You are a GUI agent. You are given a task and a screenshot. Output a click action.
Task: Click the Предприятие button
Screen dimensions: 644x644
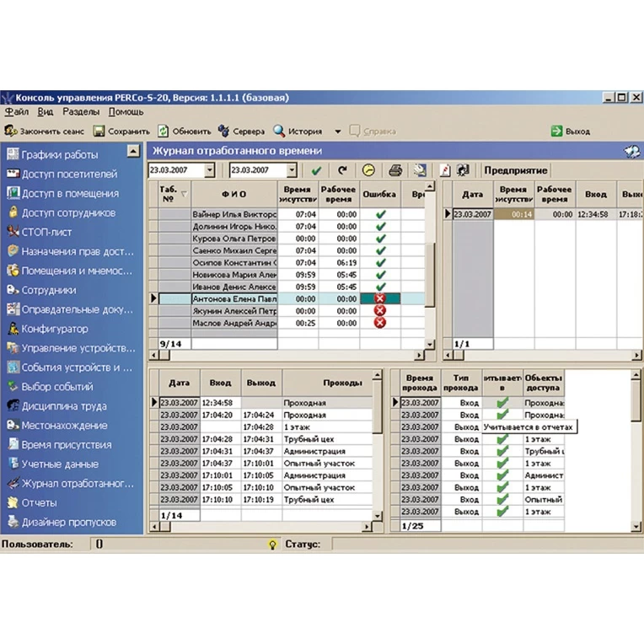[x=515, y=170]
